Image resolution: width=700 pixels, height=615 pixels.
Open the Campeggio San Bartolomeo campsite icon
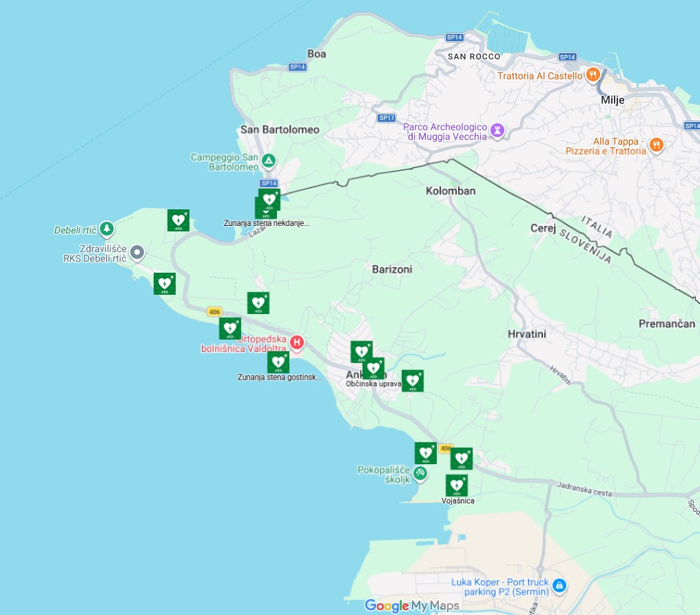(269, 162)
